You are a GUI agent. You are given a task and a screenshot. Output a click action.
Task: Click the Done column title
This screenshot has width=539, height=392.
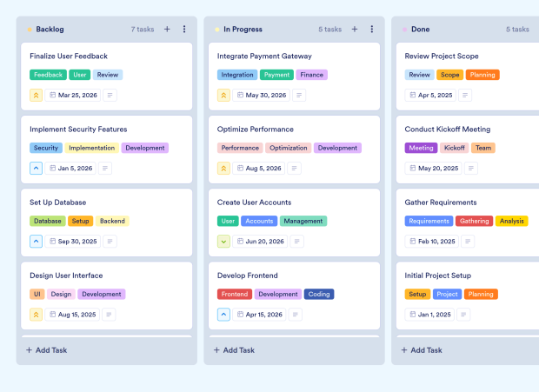pos(421,30)
